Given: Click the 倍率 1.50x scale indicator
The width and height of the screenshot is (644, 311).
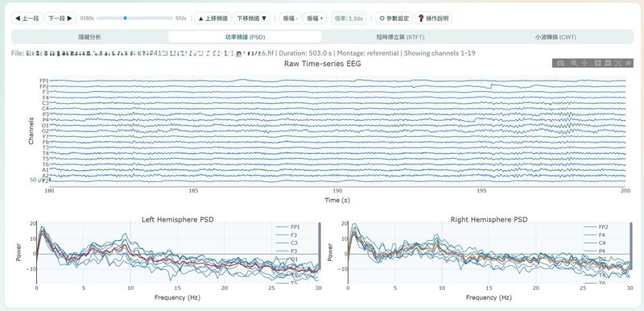Looking at the screenshot, I should click(x=349, y=18).
